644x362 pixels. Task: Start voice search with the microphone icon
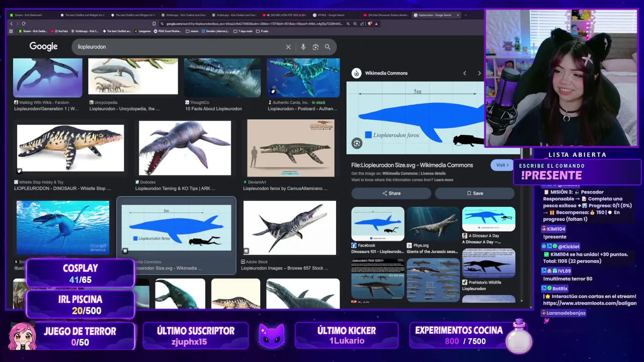pos(303,47)
